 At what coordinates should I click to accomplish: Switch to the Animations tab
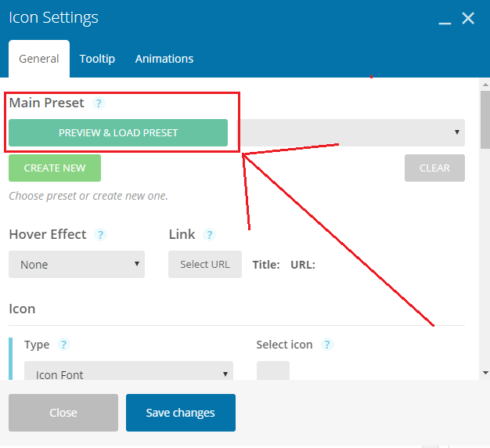(x=164, y=59)
